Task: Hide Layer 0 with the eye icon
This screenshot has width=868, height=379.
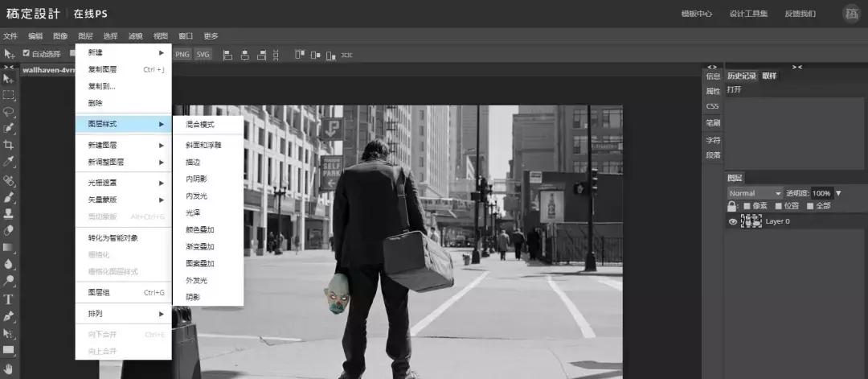Action: click(732, 221)
